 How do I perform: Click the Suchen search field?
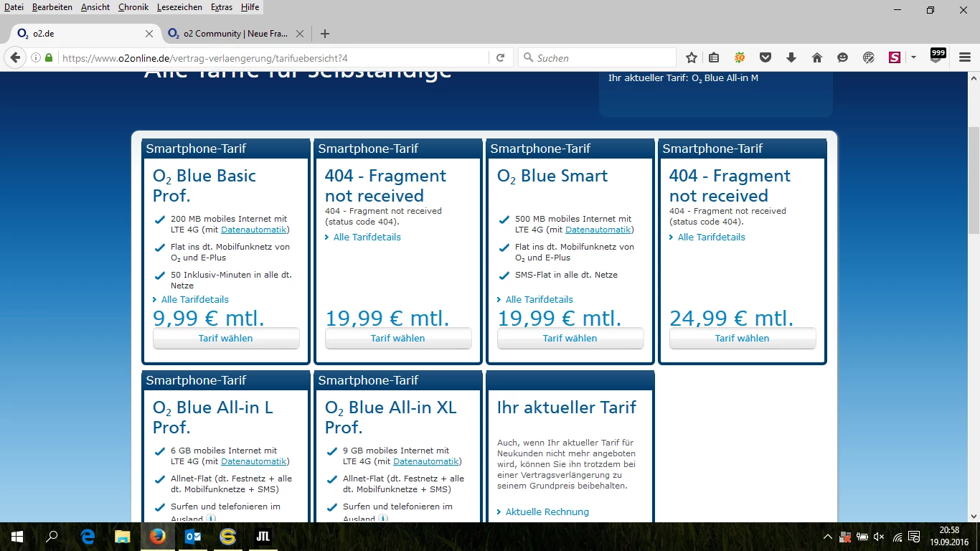[598, 57]
